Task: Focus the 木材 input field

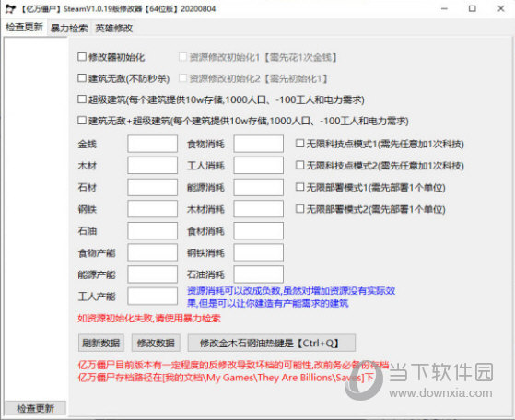Action: coord(153,165)
